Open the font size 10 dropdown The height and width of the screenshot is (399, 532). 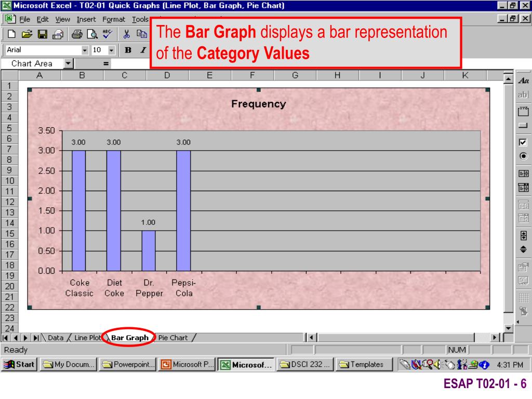111,50
